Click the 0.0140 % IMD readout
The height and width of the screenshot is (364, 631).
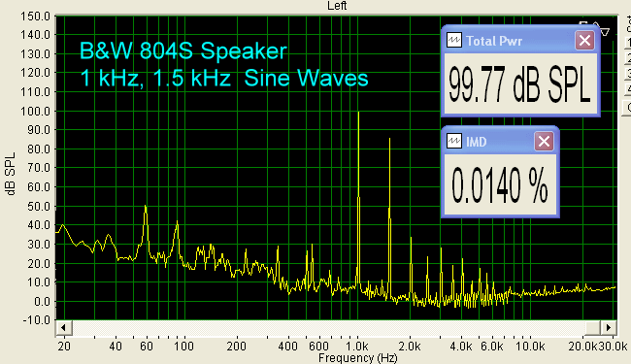click(x=500, y=185)
